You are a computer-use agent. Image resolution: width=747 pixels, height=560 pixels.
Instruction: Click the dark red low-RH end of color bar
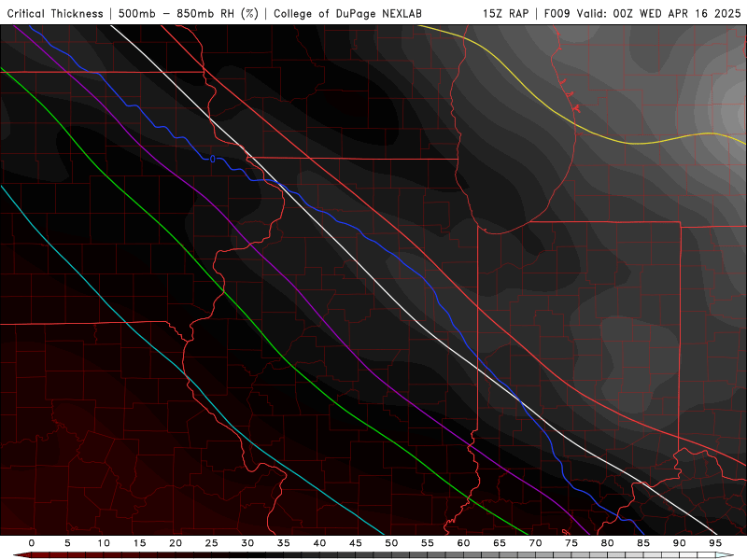(21, 555)
